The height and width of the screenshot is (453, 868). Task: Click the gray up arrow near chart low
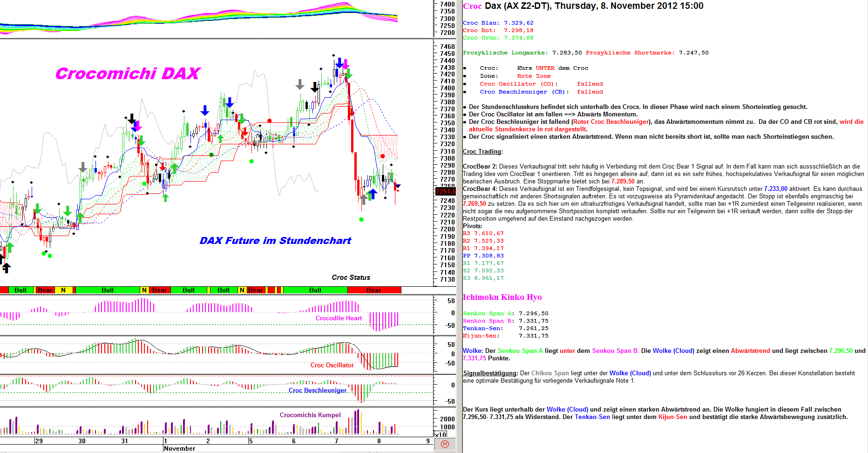tap(363, 200)
